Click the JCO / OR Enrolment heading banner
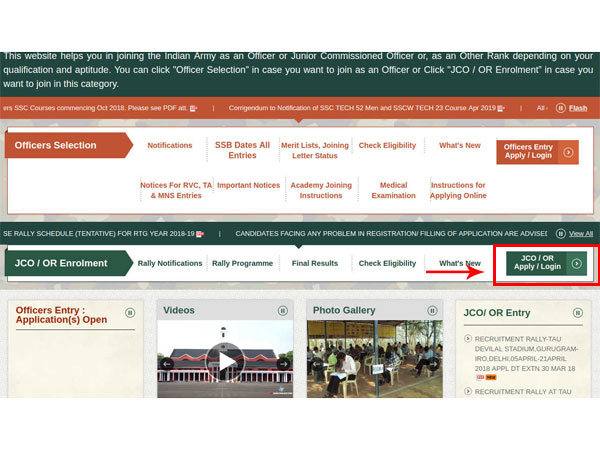600x450 pixels. (68, 263)
